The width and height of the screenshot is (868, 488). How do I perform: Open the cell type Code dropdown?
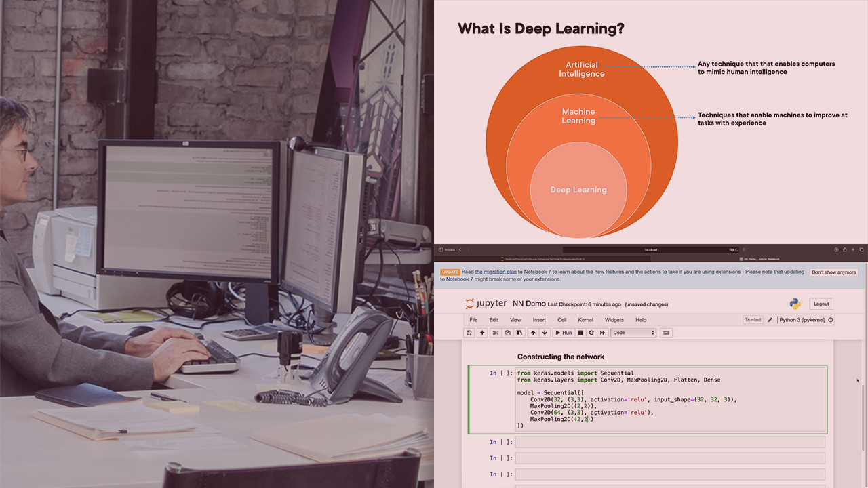(x=634, y=333)
